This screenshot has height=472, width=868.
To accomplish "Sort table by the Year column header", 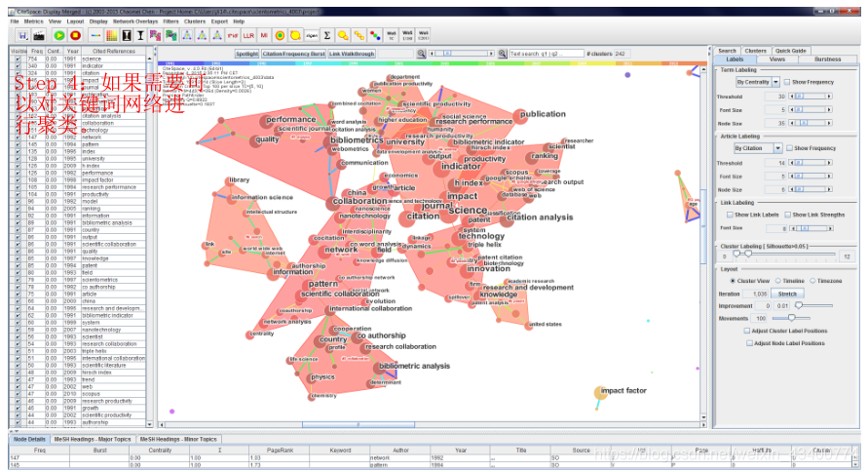I will click(x=72, y=51).
